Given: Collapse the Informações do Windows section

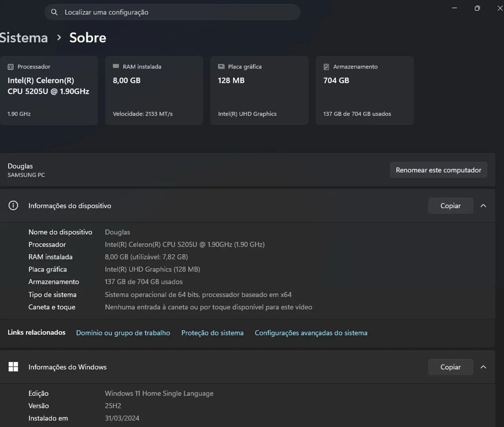Looking at the screenshot, I should pyautogui.click(x=484, y=367).
